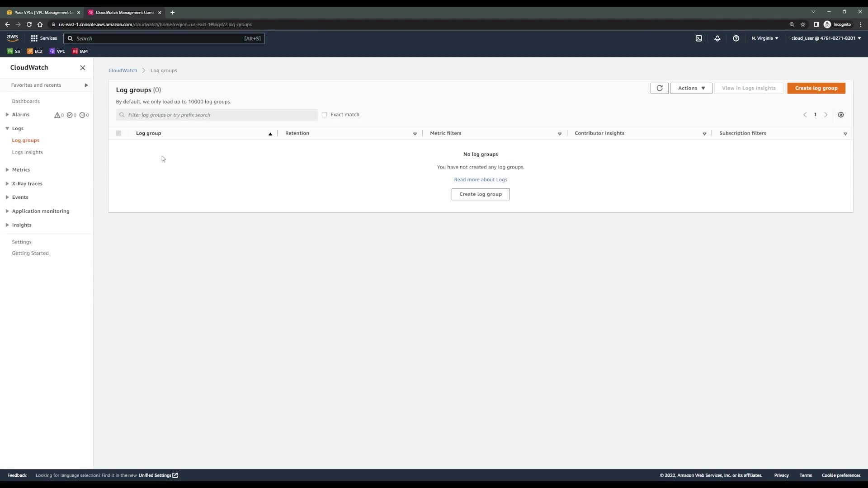
Task: Open Logs Insights in sidebar
Action: pyautogui.click(x=27, y=152)
